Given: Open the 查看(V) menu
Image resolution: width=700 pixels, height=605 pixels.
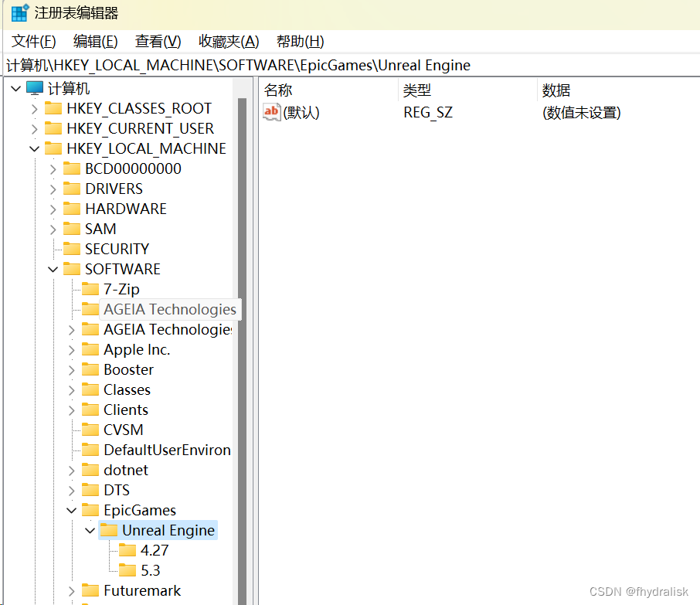Looking at the screenshot, I should (x=158, y=41).
